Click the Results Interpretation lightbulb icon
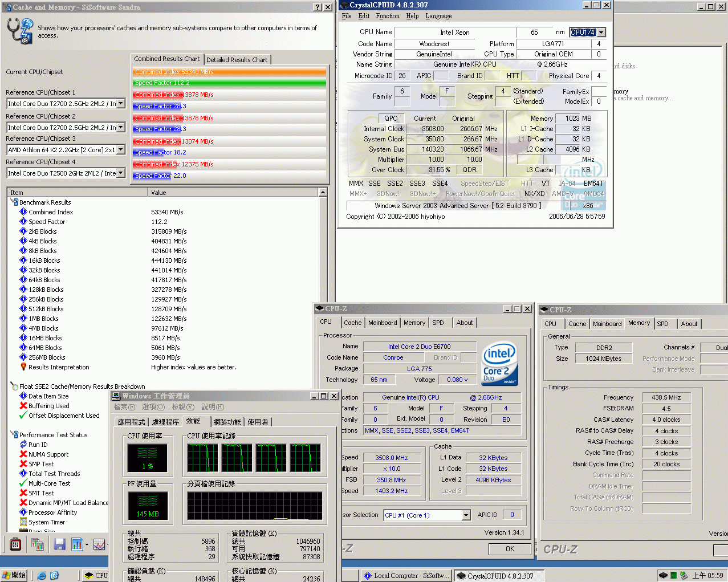This screenshot has height=582, width=728. click(x=23, y=367)
